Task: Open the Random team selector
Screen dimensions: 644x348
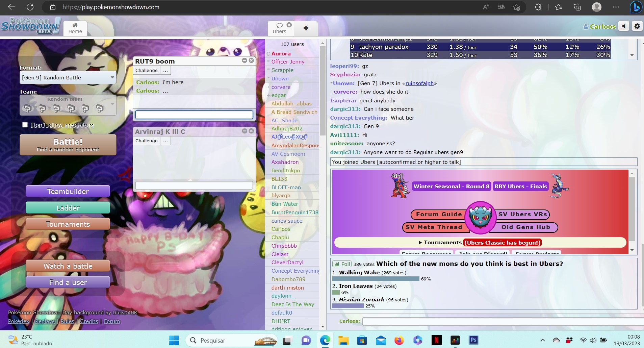Action: 68,105
